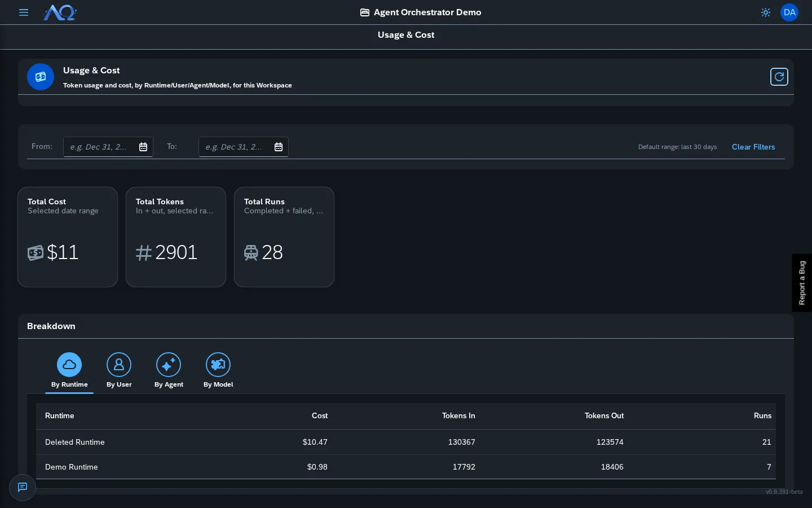Click the AO logo in header
812x508 pixels.
pos(60,12)
